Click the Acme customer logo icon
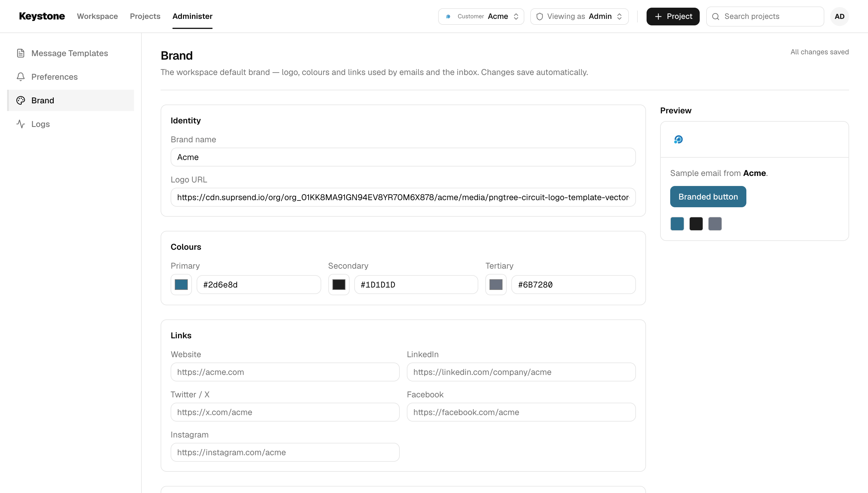The image size is (868, 493). tap(448, 16)
